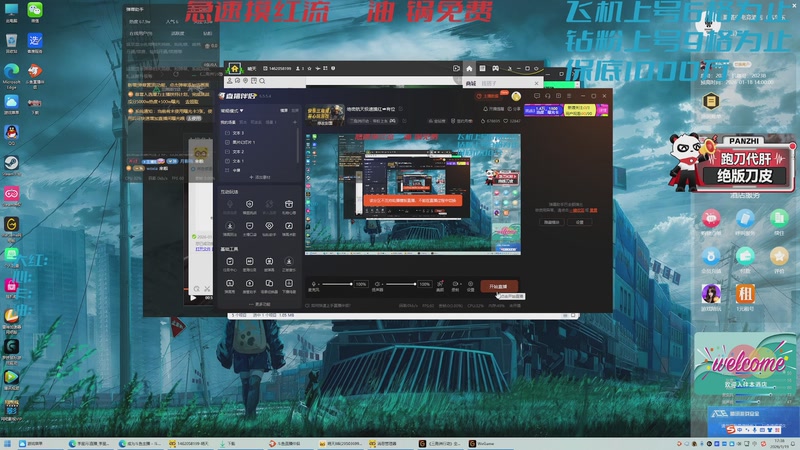This screenshot has height=450, width=800.
Task: Add a new scene with the plus icon
Action: tap(294, 122)
